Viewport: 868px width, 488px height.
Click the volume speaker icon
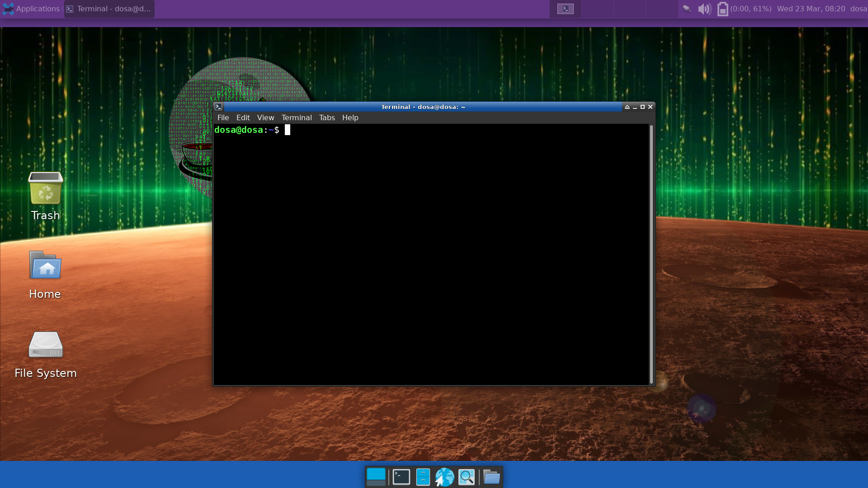click(x=704, y=9)
